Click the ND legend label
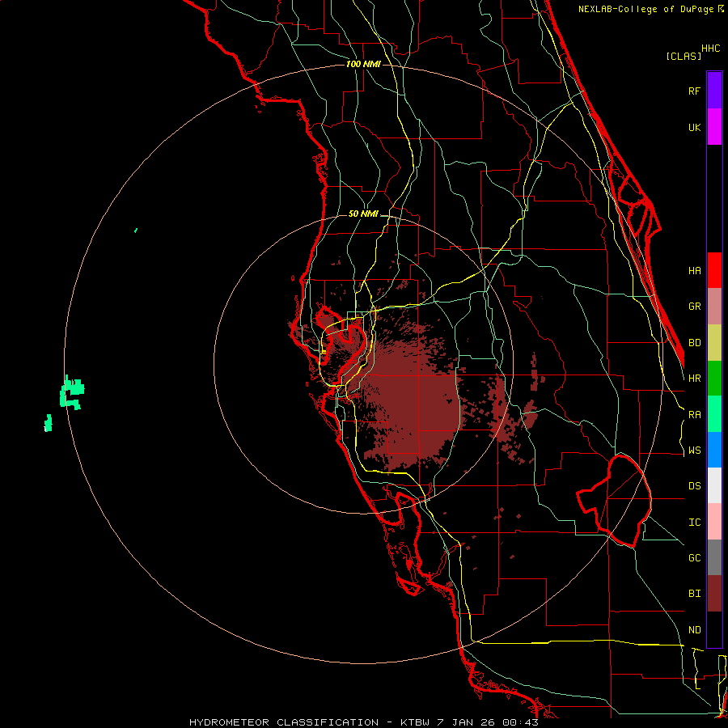The width and height of the screenshot is (728, 728). pyautogui.click(x=694, y=630)
